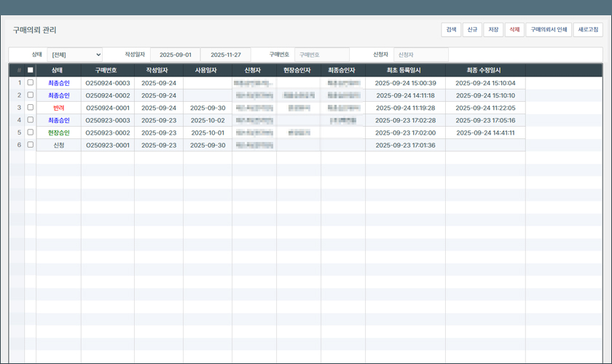Click the 새로고침 (refresh) button
The image size is (612, 364).
tap(587, 30)
